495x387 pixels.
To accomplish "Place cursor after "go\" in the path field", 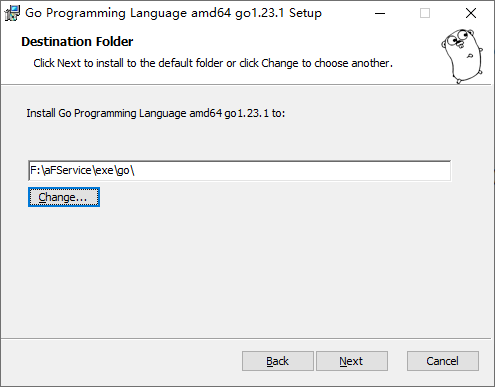I will click(135, 171).
